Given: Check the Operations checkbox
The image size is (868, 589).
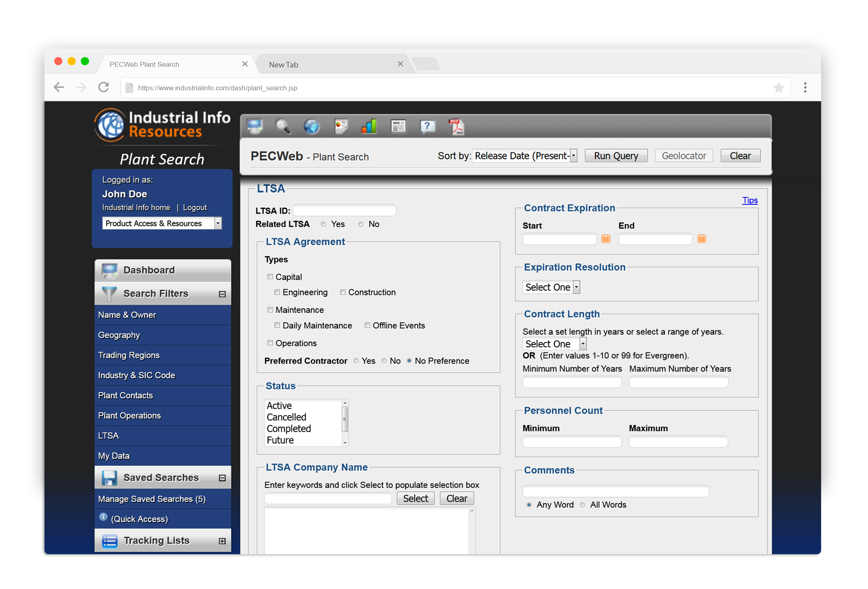Looking at the screenshot, I should [x=270, y=343].
